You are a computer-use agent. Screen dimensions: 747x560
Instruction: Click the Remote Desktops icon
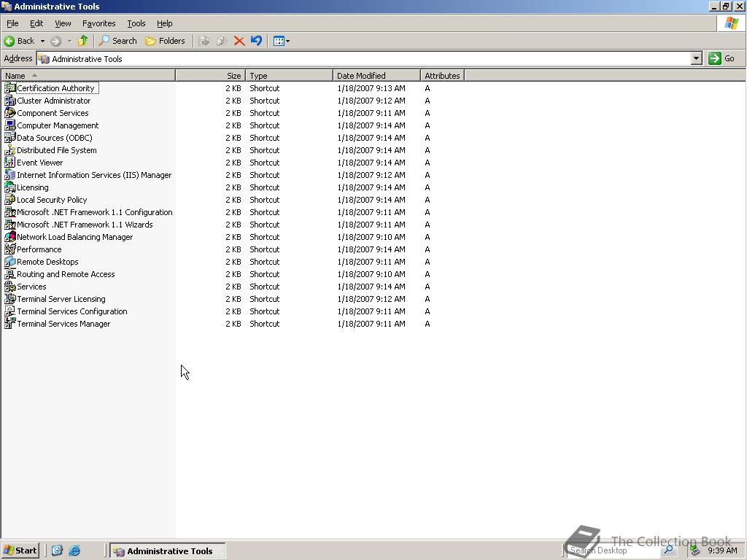pyautogui.click(x=9, y=262)
